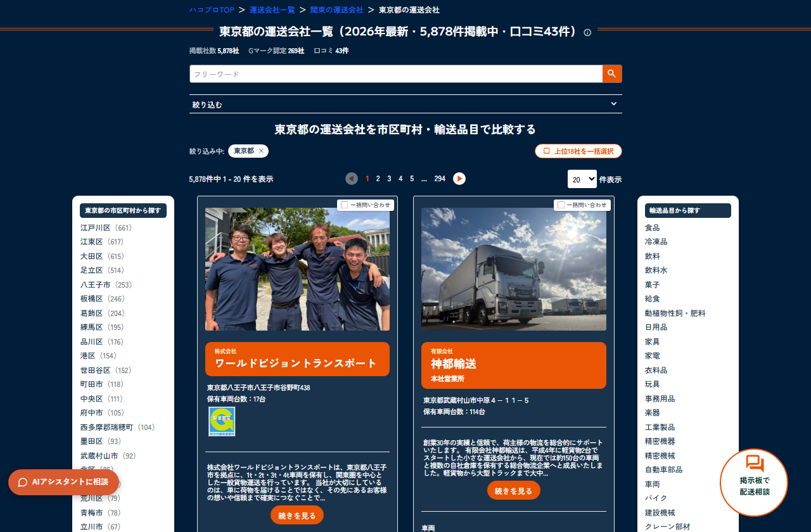This screenshot has height=532, width=811.
Task: Open 関東の運送会社 breadcrumb link
Action: click(x=337, y=10)
